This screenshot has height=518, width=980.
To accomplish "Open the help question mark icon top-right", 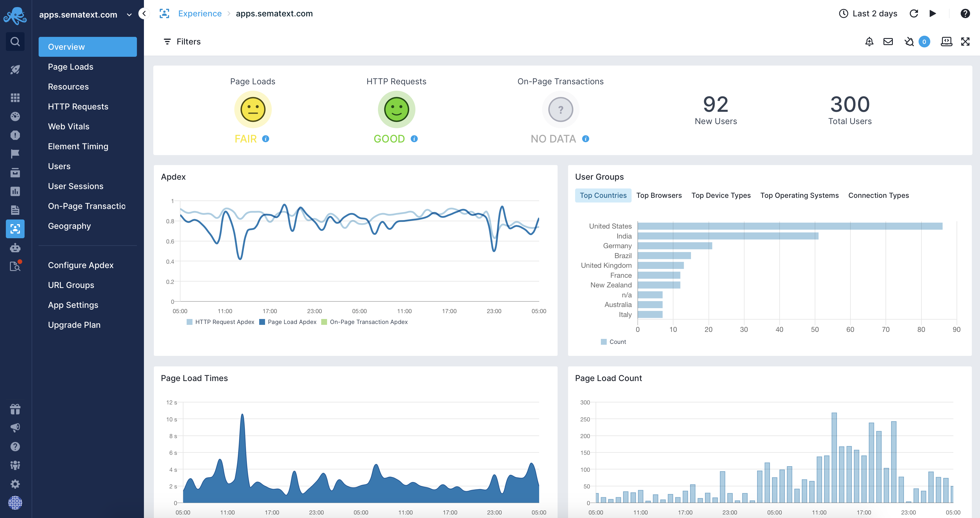I will point(965,14).
